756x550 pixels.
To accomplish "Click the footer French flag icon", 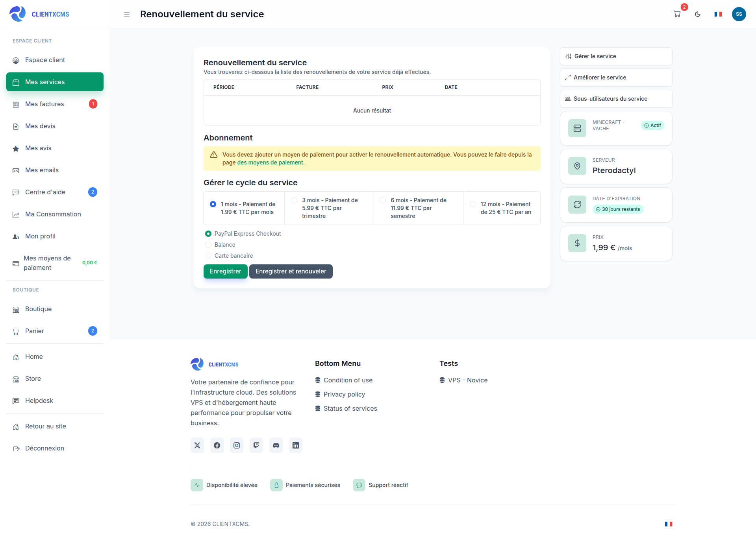I will pos(669,524).
